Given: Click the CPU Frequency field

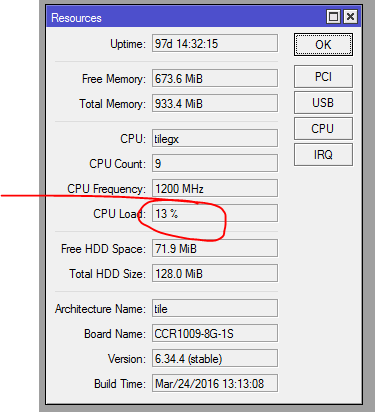Looking at the screenshot, I should [215, 188].
